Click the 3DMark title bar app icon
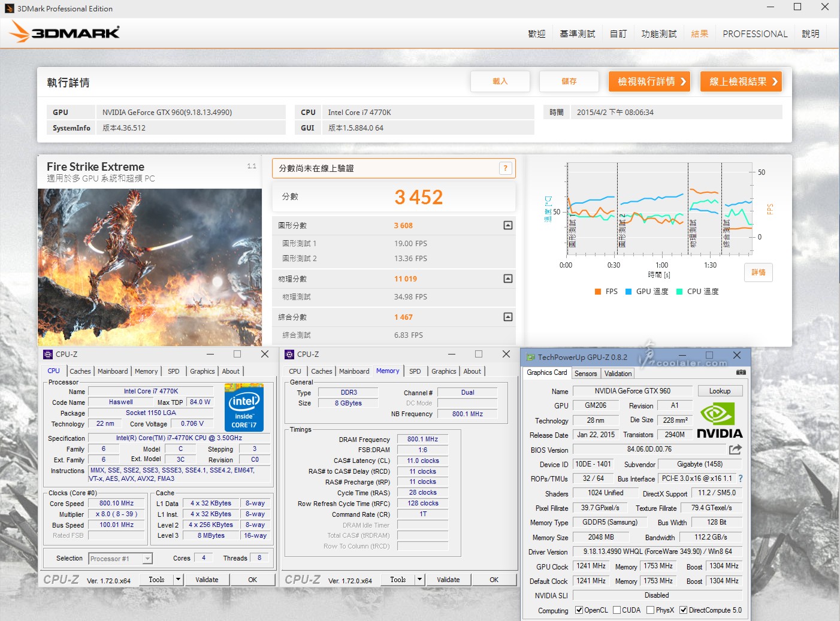 [9, 8]
